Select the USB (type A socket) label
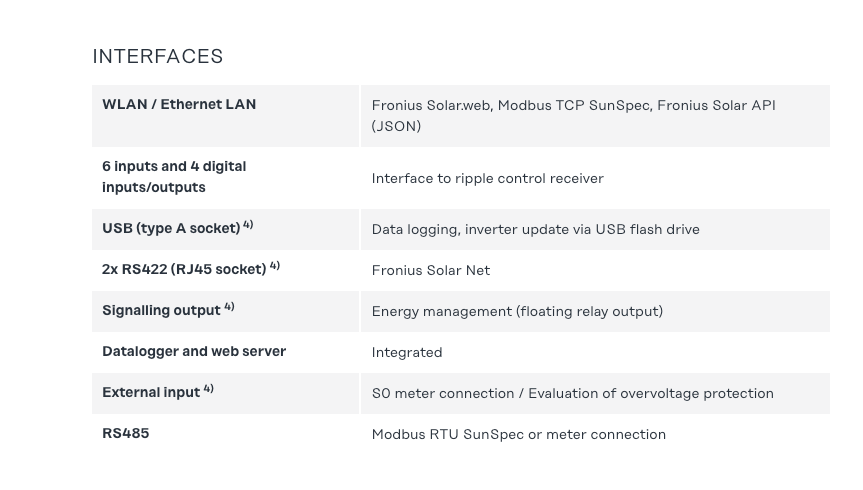863x490 pixels. click(x=171, y=229)
